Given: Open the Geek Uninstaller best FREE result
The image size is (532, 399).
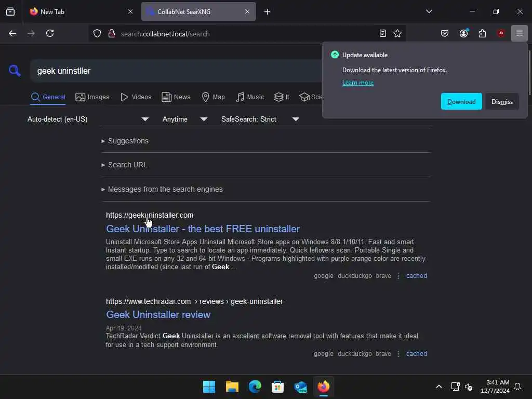Looking at the screenshot, I should click(x=203, y=229).
